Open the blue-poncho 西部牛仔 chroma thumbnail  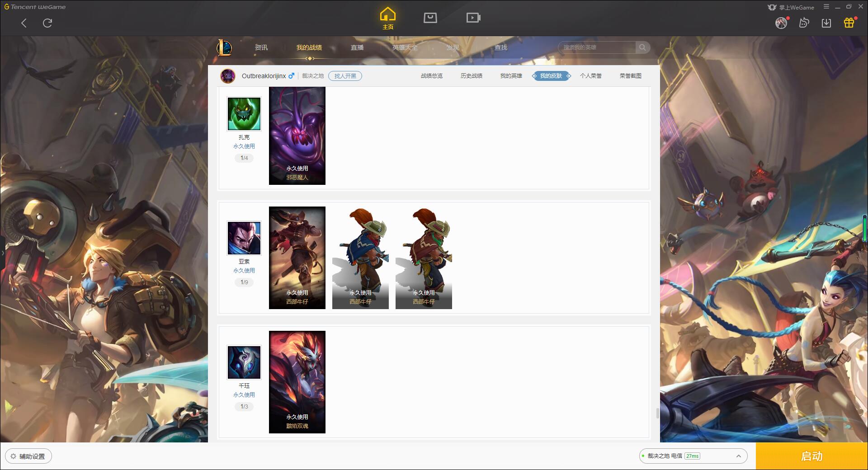(360, 258)
